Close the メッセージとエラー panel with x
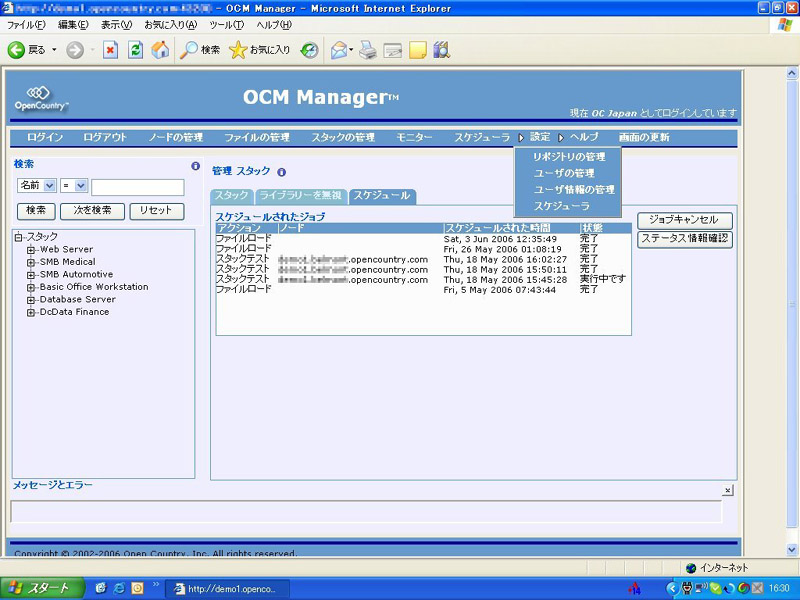The height and width of the screenshot is (600, 800). coord(728,491)
